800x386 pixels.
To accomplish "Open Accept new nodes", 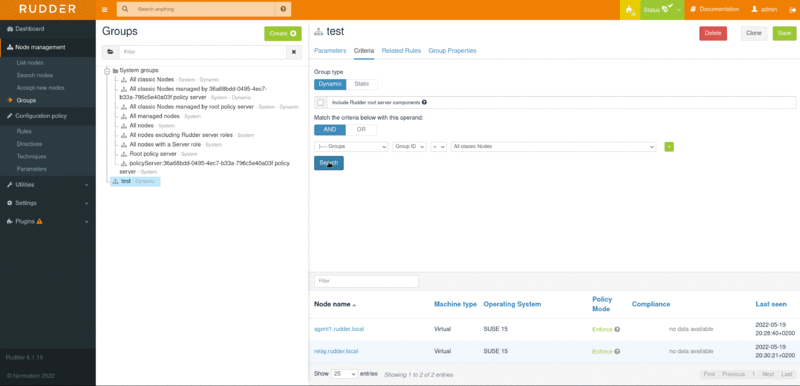I will (x=40, y=88).
